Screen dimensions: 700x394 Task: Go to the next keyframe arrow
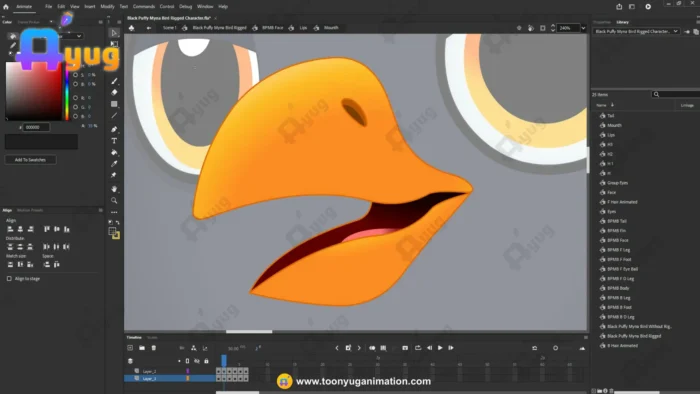pyautogui.click(x=359, y=348)
